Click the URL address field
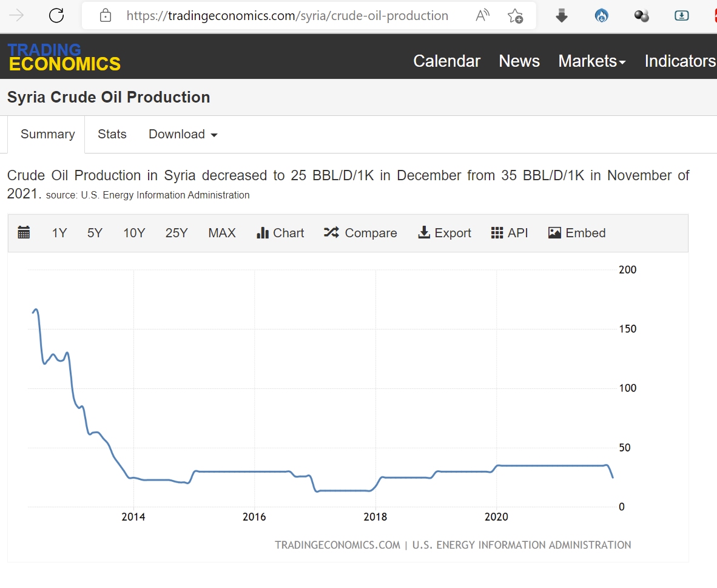The height and width of the screenshot is (588, 717). [x=287, y=16]
